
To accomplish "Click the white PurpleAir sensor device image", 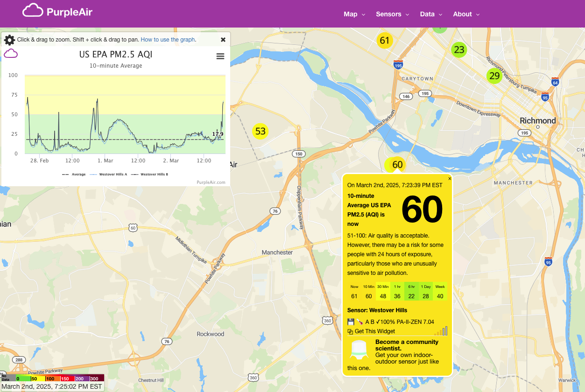I will click(359, 350).
